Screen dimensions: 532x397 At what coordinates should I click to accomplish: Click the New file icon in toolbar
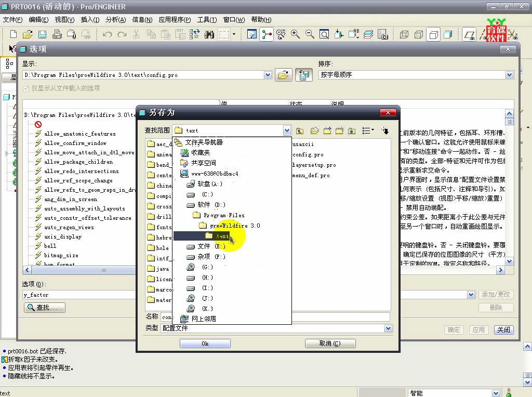pyautogui.click(x=13, y=34)
